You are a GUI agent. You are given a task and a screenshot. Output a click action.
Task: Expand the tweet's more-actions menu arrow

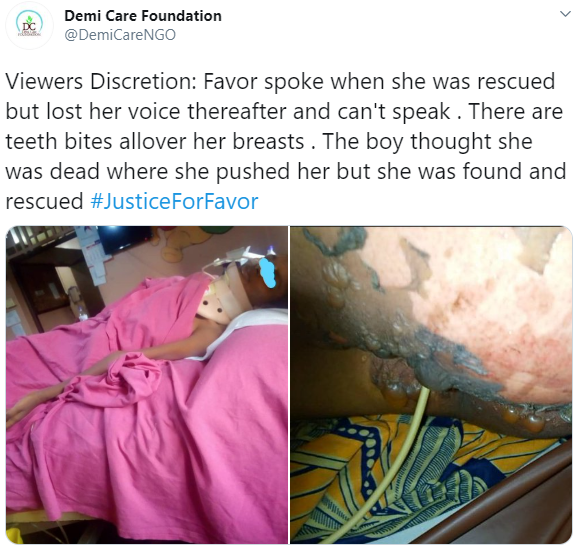(565, 14)
